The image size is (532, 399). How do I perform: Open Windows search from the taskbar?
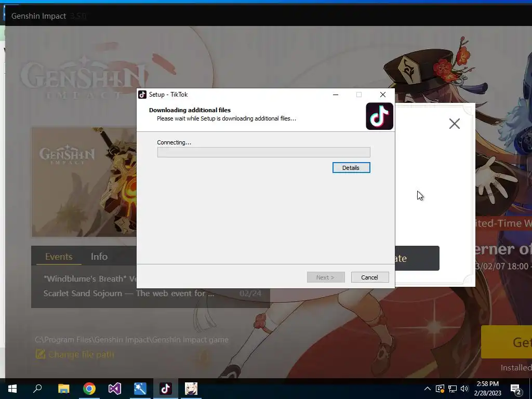37,389
